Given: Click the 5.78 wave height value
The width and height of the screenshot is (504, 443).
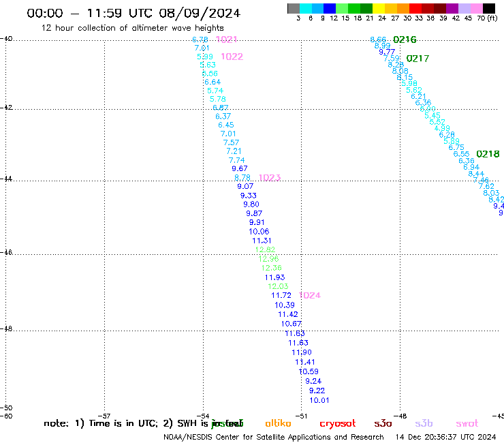Looking at the screenshot, I should pos(218,99).
